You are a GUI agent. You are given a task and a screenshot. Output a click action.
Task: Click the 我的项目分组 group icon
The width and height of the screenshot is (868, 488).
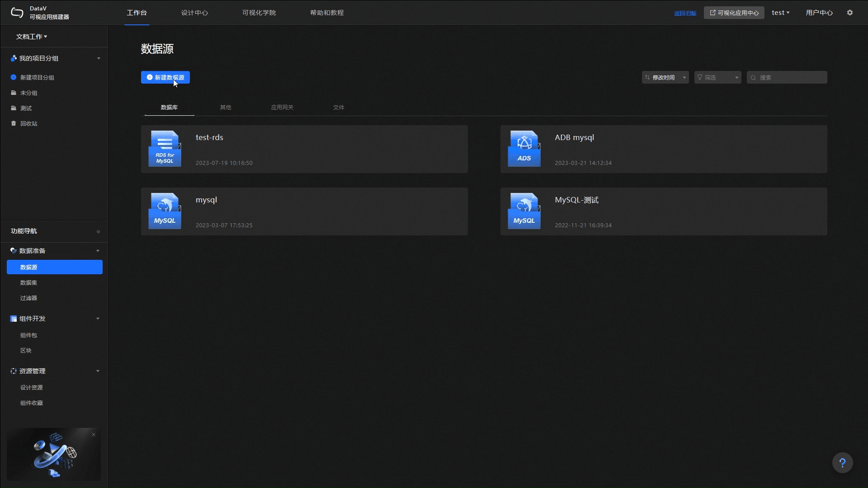pos(14,58)
